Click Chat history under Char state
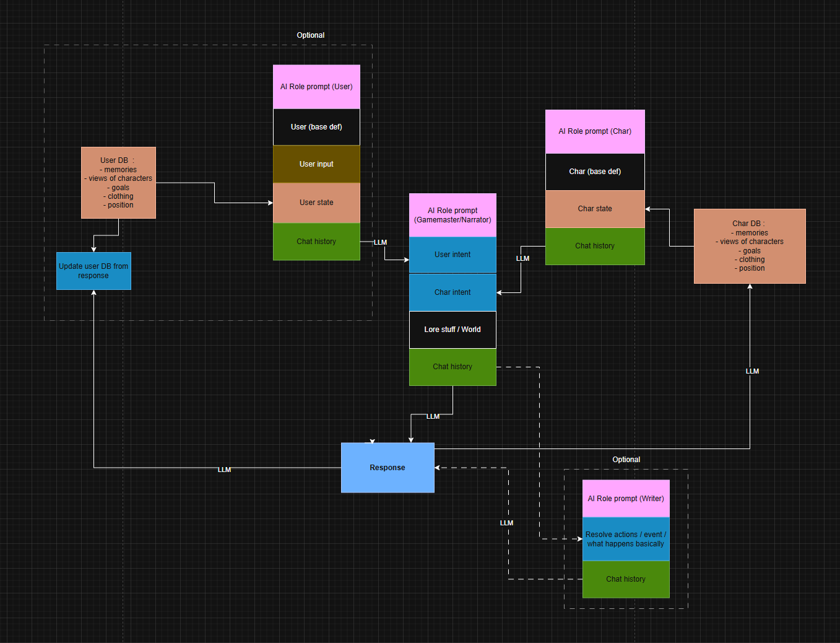Screen dimensions: 840x643 point(595,246)
